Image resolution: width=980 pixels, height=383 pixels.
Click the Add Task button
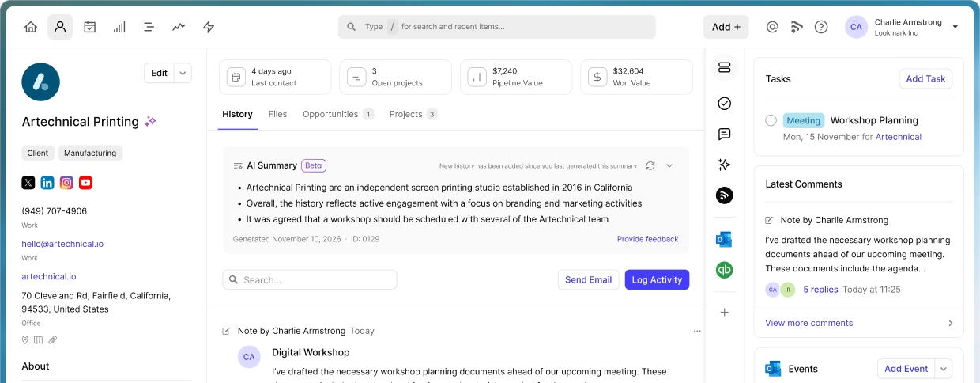point(925,78)
